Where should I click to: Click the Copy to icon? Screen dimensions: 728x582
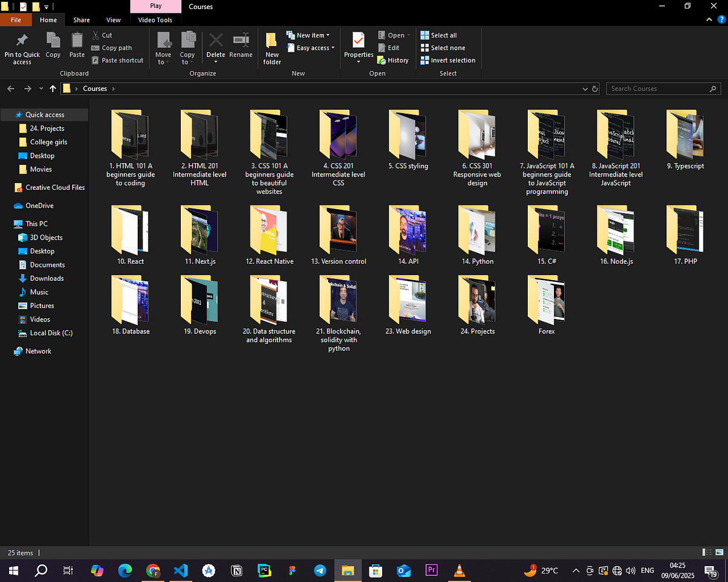click(x=188, y=40)
